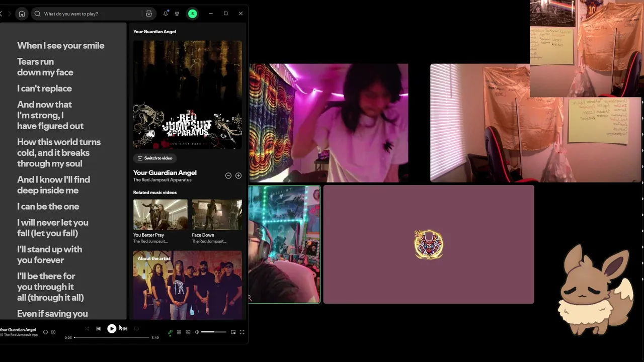Image resolution: width=644 pixels, height=362 pixels.
Task: Jump to lyric "And now that I'm strong"
Action: [50, 115]
